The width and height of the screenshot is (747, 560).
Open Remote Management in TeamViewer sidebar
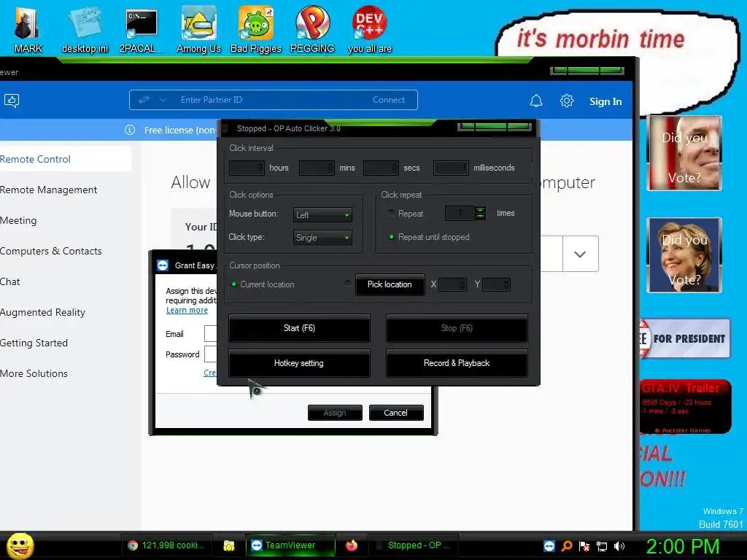coord(49,190)
